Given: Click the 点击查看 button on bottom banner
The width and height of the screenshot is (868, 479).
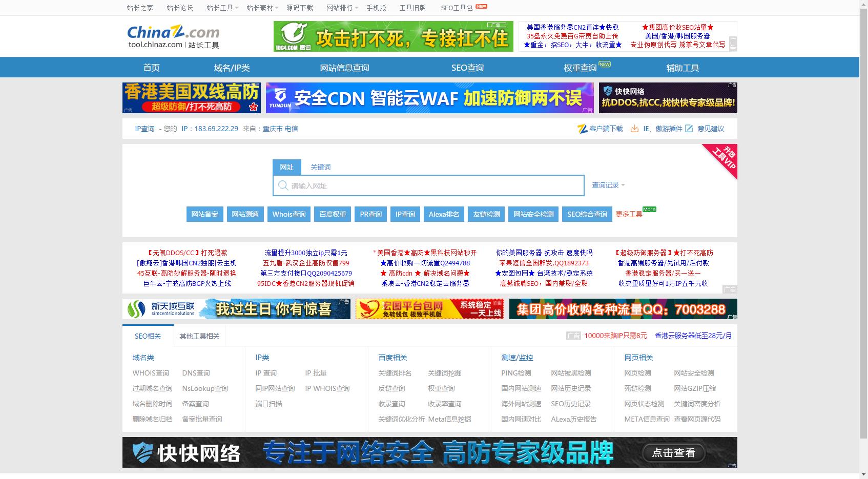Looking at the screenshot, I should [x=673, y=452].
